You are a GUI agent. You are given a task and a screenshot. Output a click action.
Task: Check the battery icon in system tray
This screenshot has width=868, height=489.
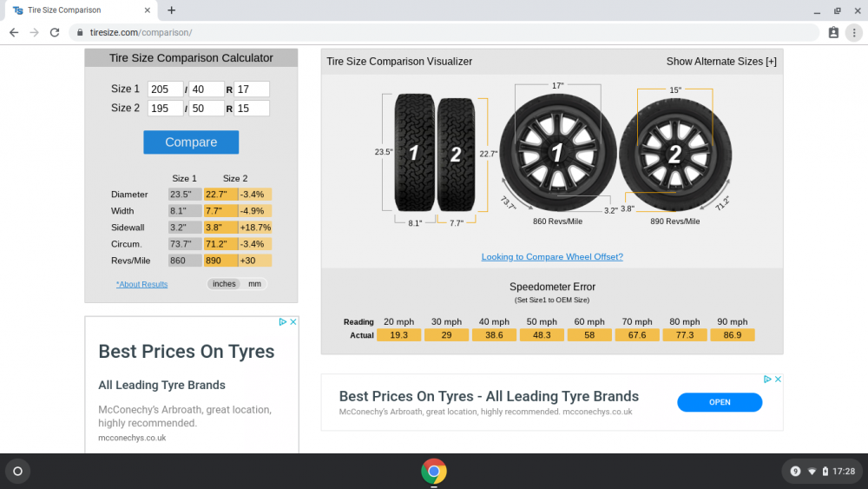[825, 472]
